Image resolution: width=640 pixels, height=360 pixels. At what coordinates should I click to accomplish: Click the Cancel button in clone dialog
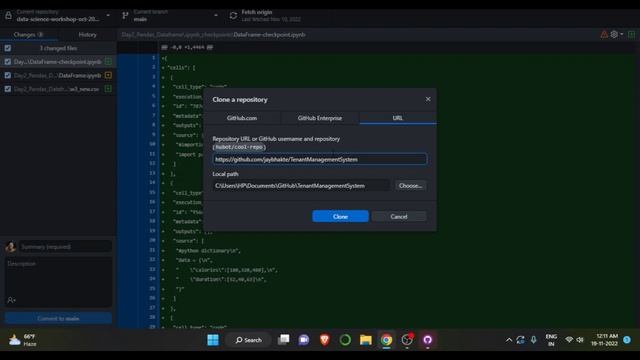pos(399,216)
